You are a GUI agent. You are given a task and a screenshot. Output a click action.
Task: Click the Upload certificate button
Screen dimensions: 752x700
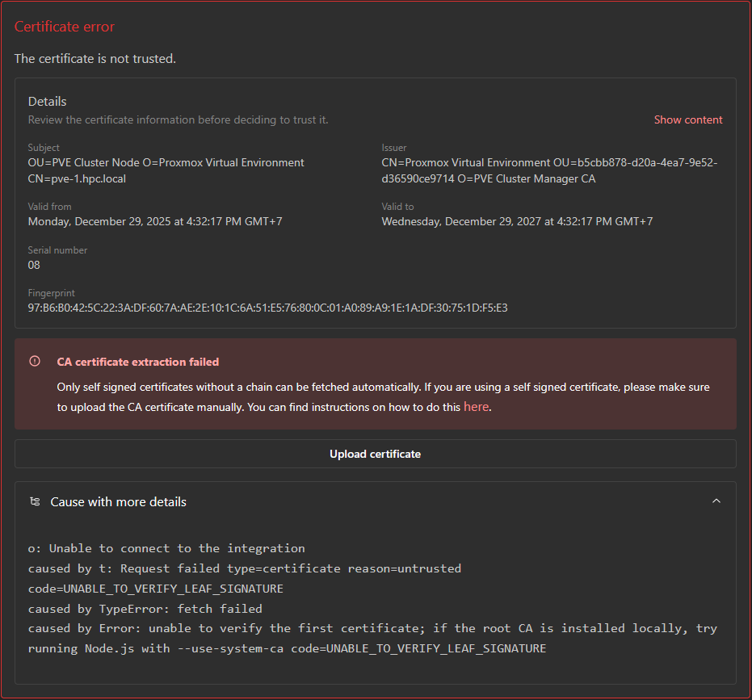tap(375, 454)
